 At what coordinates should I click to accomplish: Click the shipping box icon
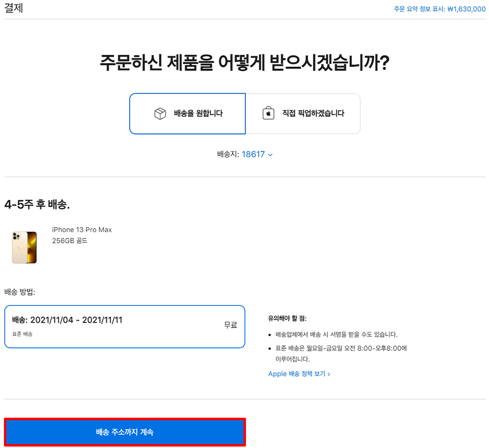point(160,114)
